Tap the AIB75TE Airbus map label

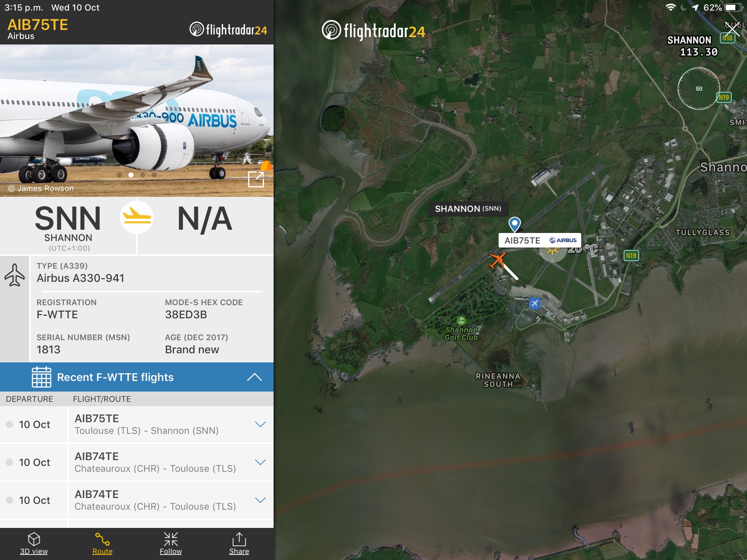[x=540, y=240]
